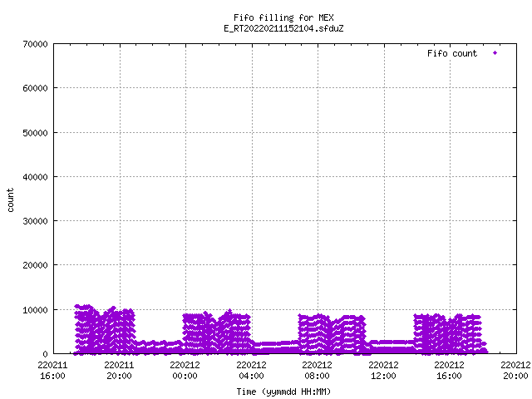Select the file name E_RT20220211152104.sfduZ
The width and height of the screenshot is (532, 399).
tap(283, 28)
